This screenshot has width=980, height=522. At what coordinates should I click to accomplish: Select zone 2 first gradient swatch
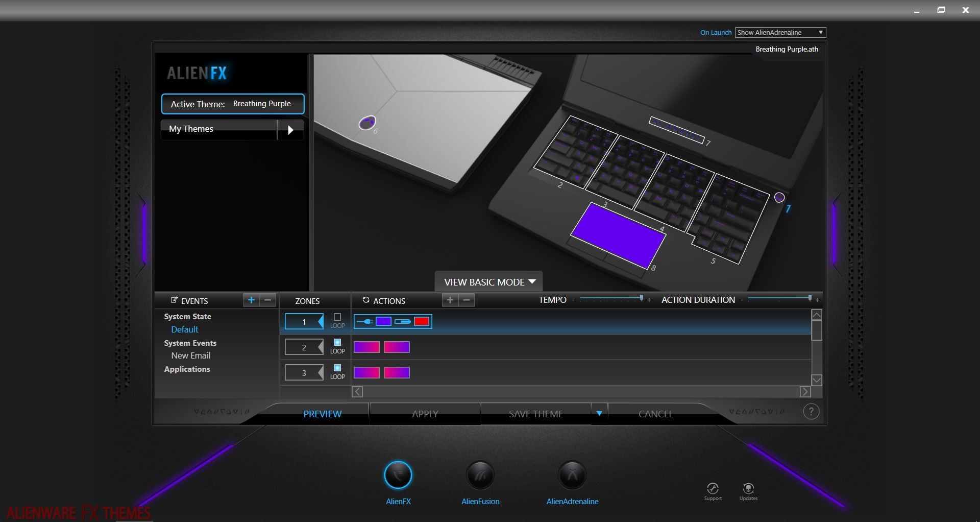coord(366,347)
